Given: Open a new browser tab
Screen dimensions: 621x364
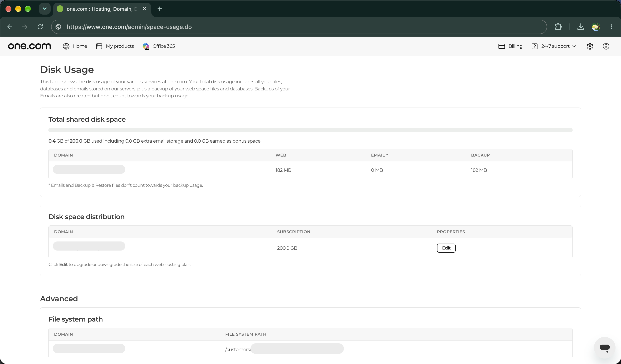Looking at the screenshot, I should point(160,9).
